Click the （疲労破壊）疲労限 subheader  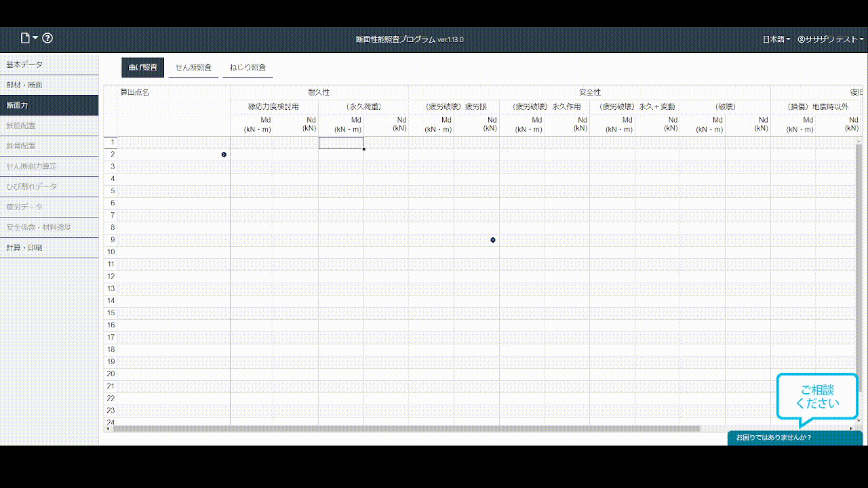coord(454,106)
